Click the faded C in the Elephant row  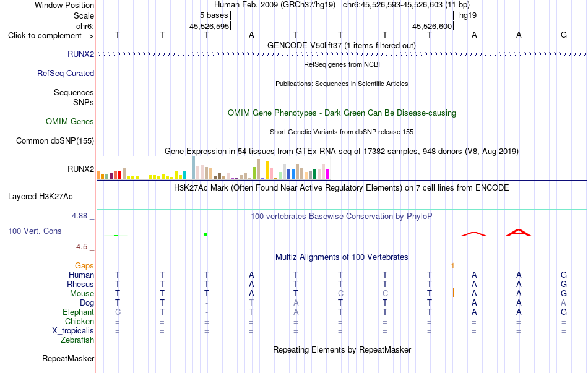(118, 312)
